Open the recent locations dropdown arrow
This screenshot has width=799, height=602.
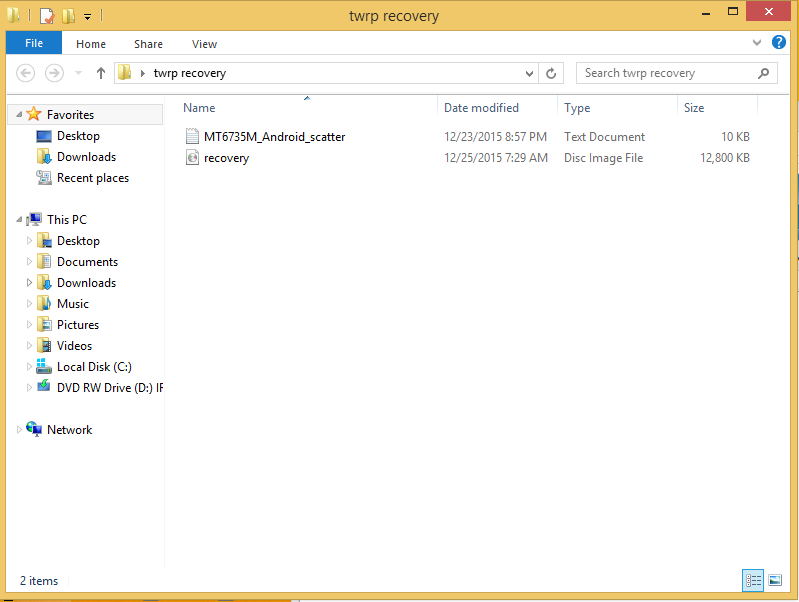[x=78, y=73]
